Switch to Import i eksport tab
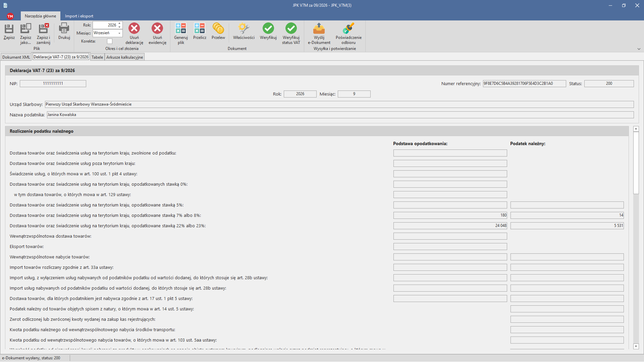The width and height of the screenshot is (644, 362). [79, 16]
